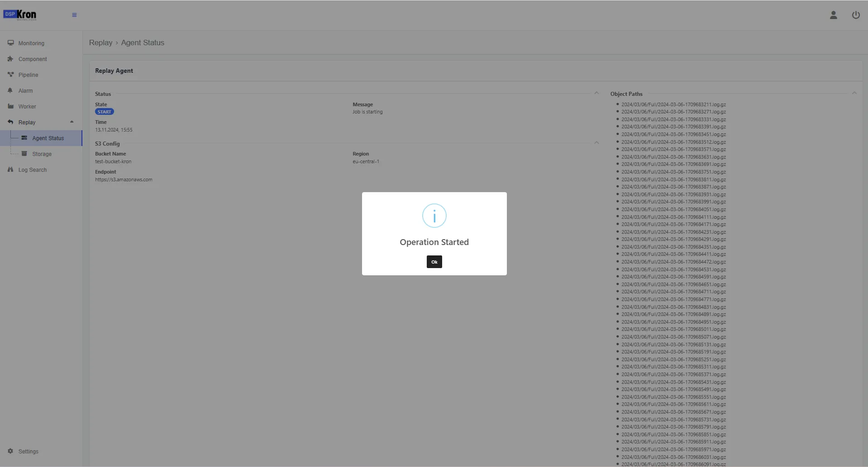
Task: Click the Worker factory icon
Action: [x=10, y=106]
